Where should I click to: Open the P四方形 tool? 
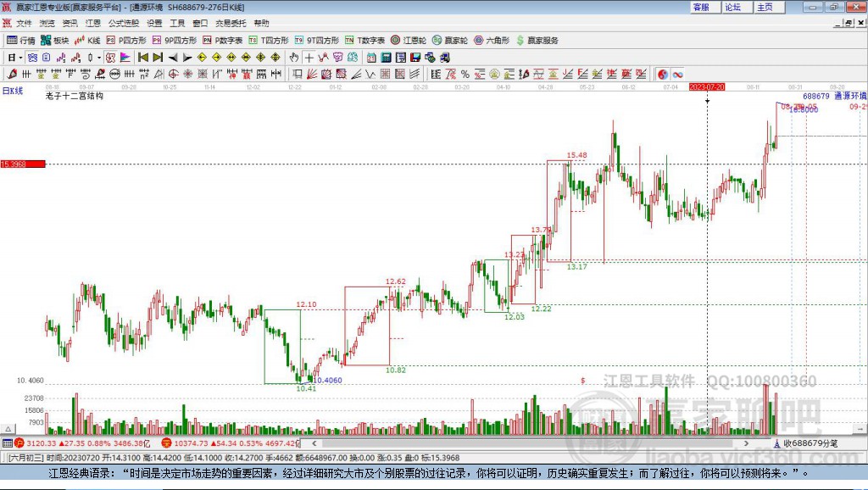126,41
